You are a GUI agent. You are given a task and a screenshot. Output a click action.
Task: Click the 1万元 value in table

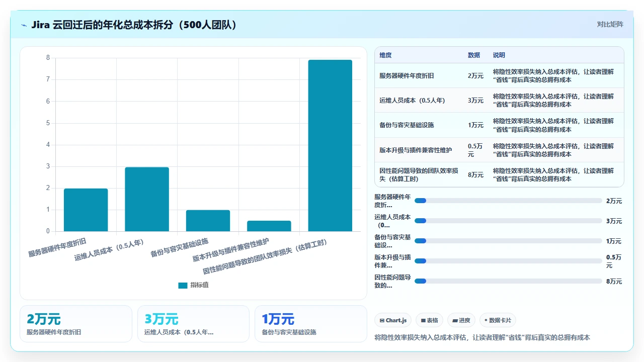pyautogui.click(x=475, y=125)
